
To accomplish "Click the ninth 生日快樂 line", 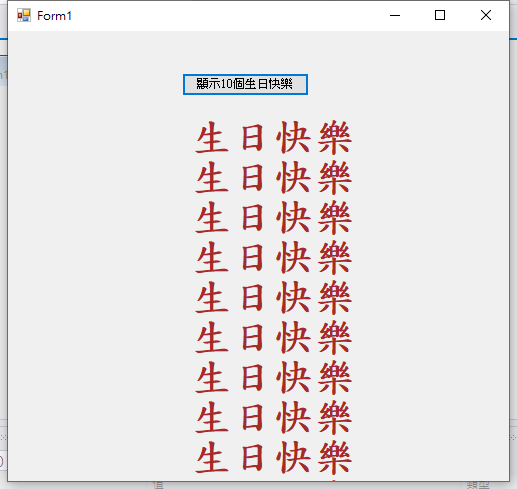I will [x=273, y=458].
